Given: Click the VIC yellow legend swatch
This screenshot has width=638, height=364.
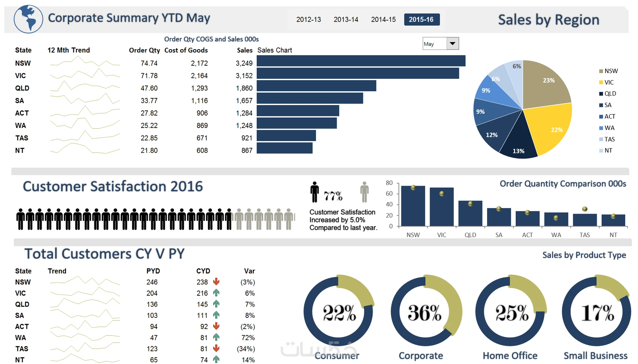Looking at the screenshot, I should click(601, 83).
